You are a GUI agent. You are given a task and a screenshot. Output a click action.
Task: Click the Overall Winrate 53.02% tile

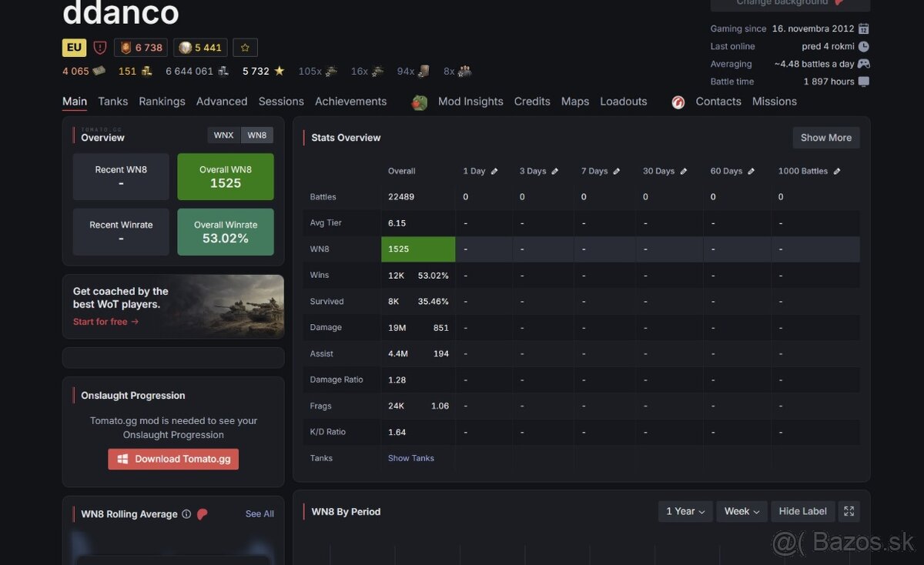[x=226, y=232]
